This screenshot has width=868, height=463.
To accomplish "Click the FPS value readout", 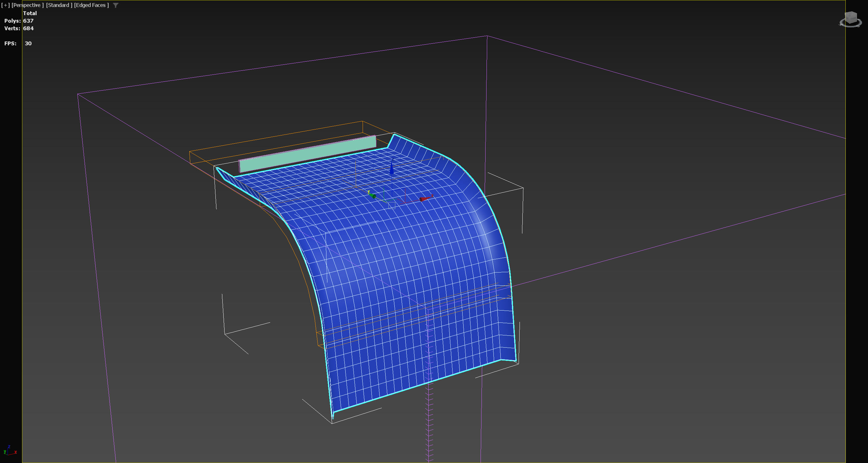I will point(28,43).
